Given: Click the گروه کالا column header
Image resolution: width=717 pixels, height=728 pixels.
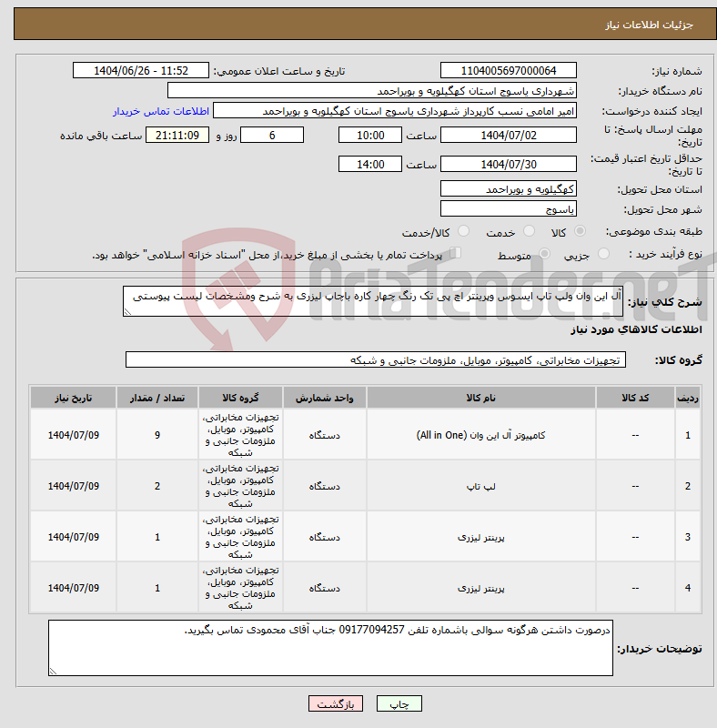Looking at the screenshot, I should [240, 398].
